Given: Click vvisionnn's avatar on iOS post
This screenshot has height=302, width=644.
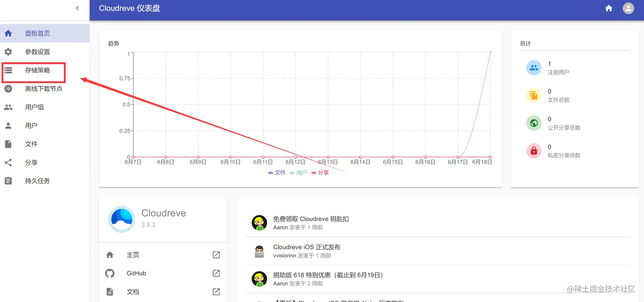Looking at the screenshot, I should click(259, 251).
